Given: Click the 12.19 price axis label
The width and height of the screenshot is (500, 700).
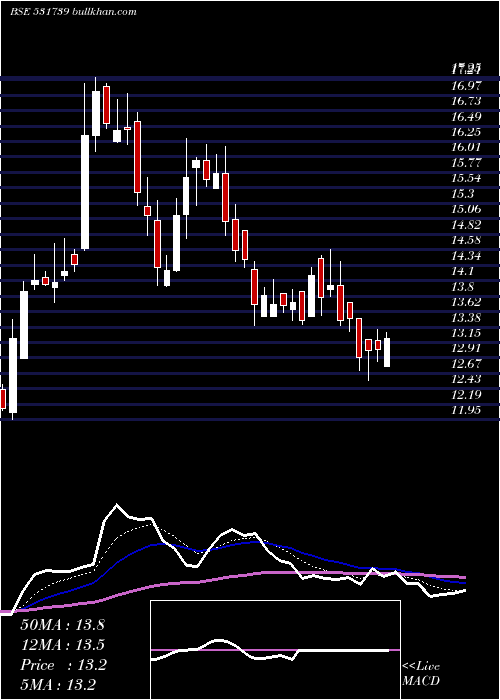Looking at the screenshot, I should click(x=467, y=394).
